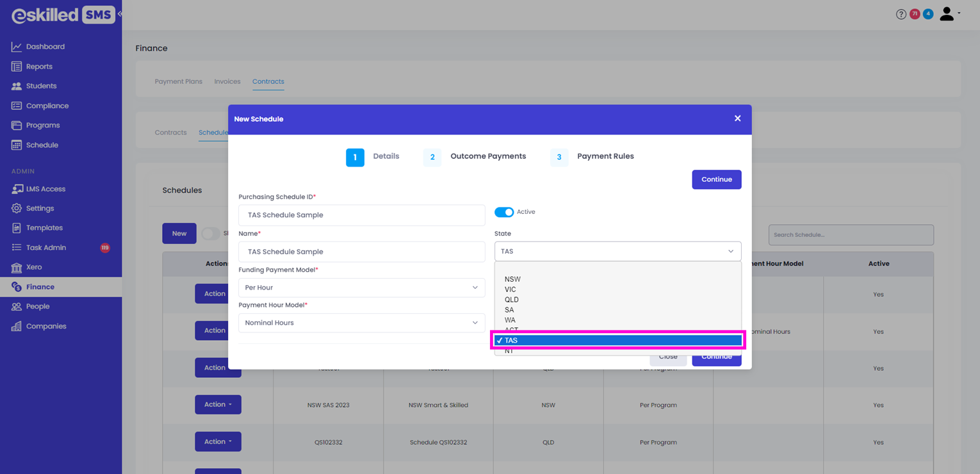Open the user profile avatar icon
This screenshot has width=980, height=474.
pos(947,13)
